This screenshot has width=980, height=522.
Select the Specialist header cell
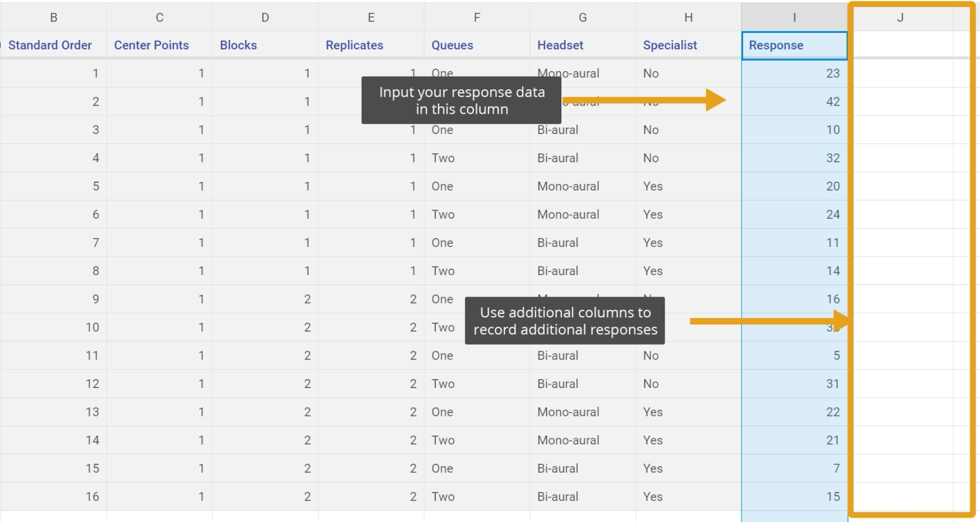point(688,45)
